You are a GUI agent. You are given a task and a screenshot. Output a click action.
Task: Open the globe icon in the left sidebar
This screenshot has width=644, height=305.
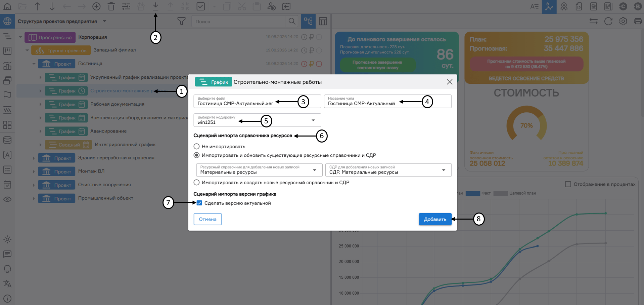point(7,21)
